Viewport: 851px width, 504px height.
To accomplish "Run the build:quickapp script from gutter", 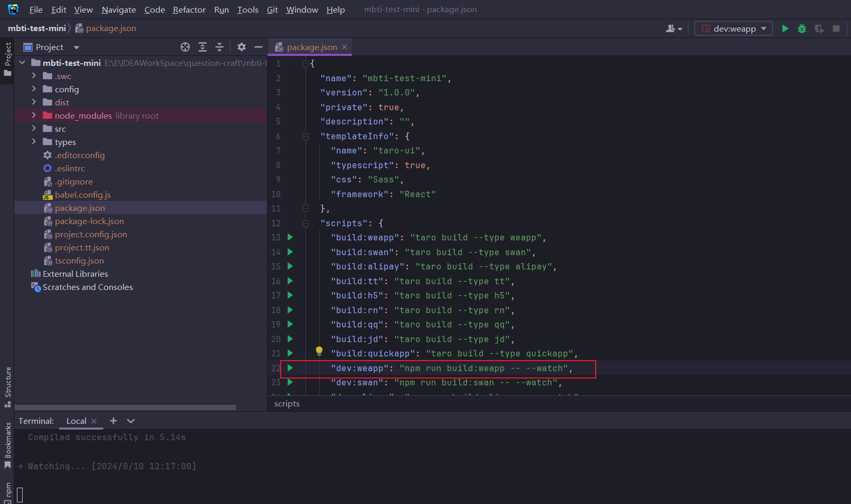I will (290, 353).
